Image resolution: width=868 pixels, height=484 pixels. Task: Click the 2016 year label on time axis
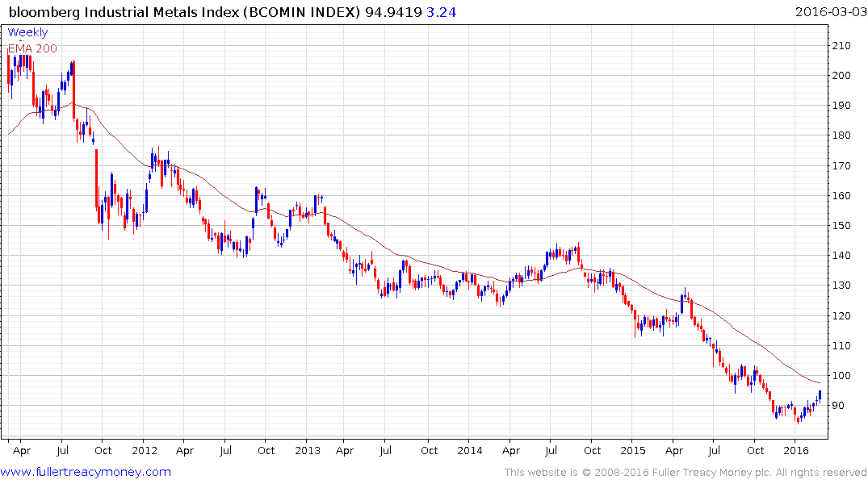click(796, 450)
